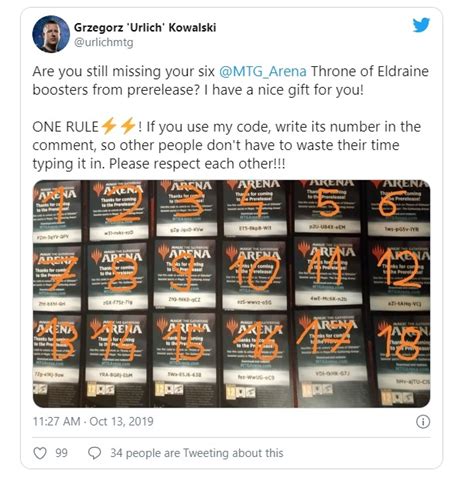The height and width of the screenshot is (477, 474).
Task: Select code card numbered 3 in photo
Action: click(187, 208)
